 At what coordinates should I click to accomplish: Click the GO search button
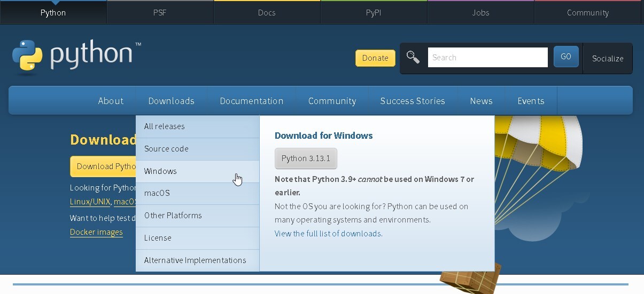click(566, 57)
